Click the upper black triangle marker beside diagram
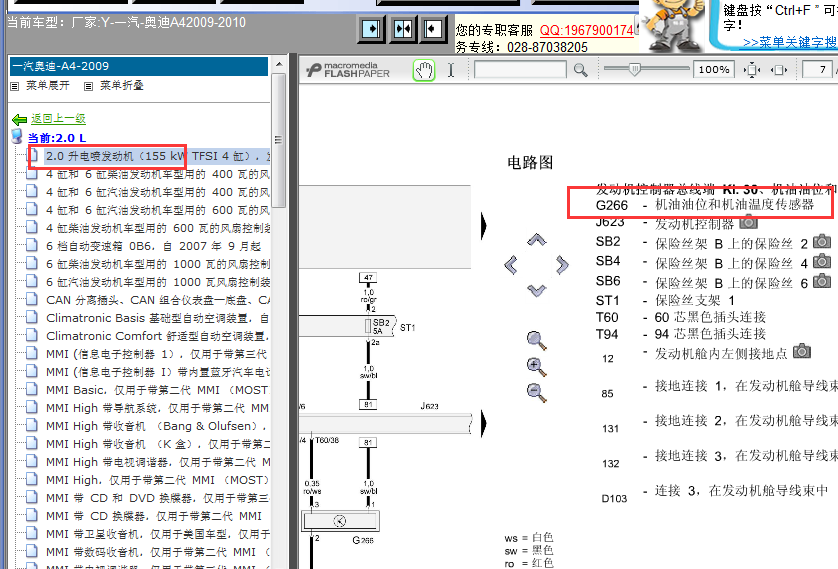The image size is (838, 569). point(484,225)
